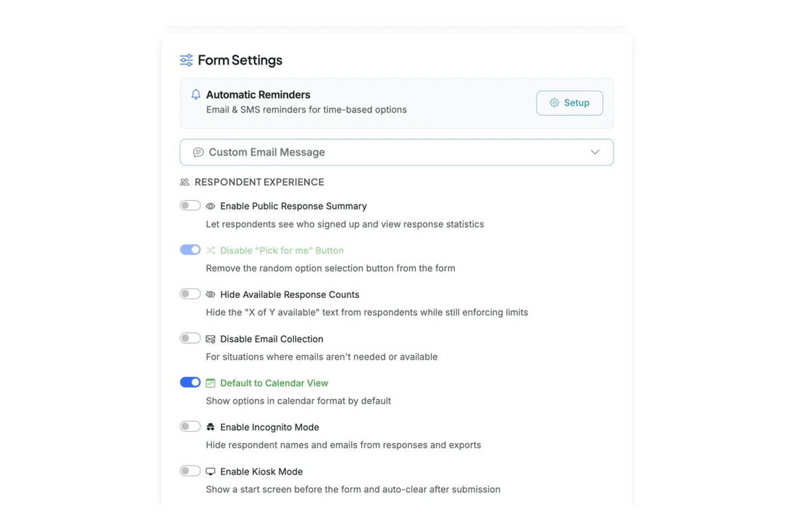798x532 pixels.
Task: Click the eye icon next to Enable Public Response Summary
Action: (x=211, y=206)
